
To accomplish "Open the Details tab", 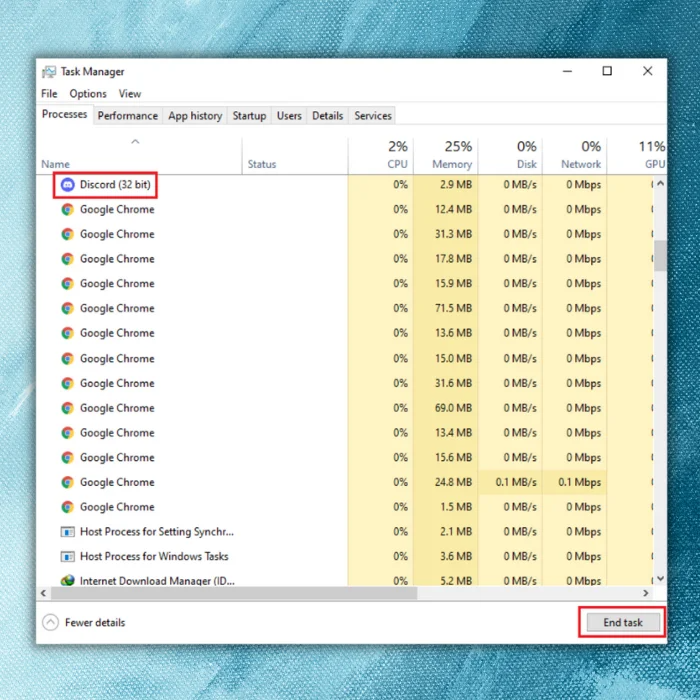I will click(327, 116).
